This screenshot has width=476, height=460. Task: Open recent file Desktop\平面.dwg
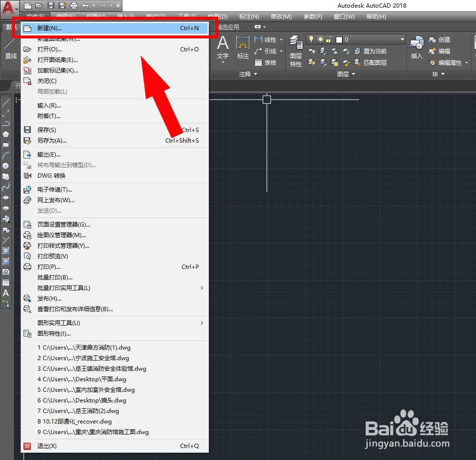(115, 380)
